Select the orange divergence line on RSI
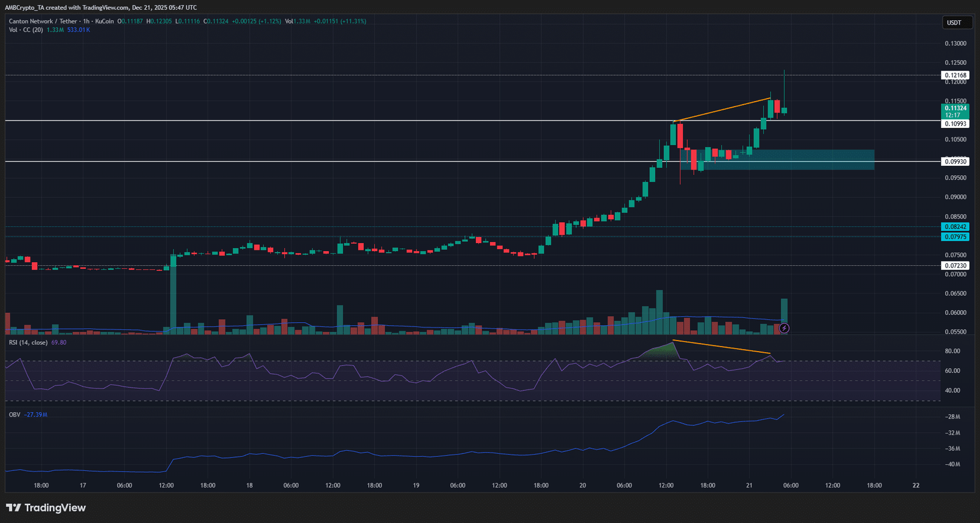 click(x=722, y=347)
